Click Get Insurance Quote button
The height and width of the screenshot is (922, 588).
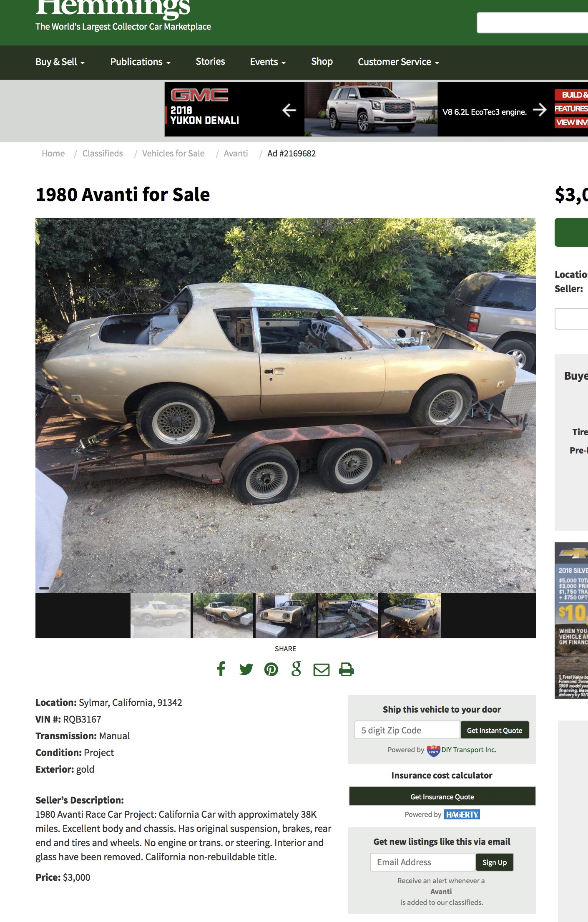point(442,796)
